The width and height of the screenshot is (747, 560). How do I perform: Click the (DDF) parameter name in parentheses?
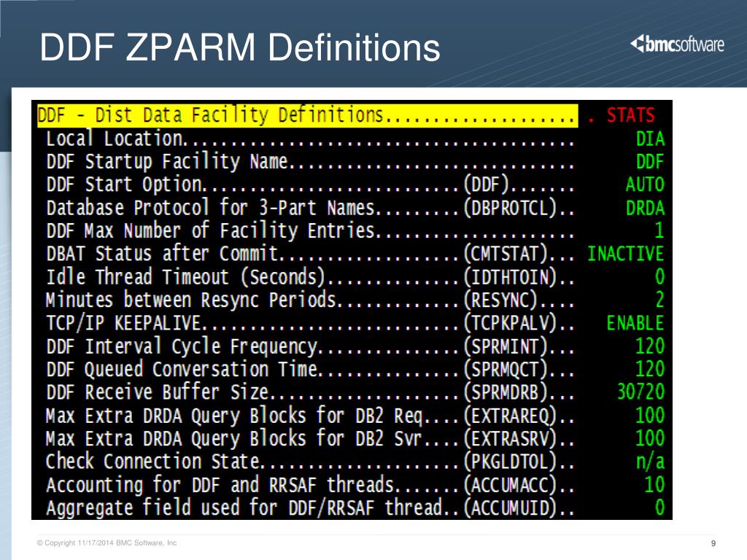(x=487, y=184)
